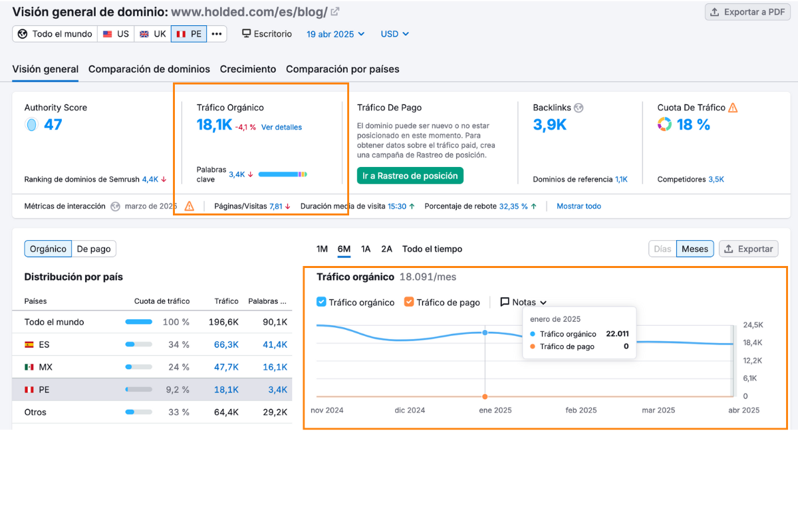The height and width of the screenshot is (532, 798).
Task: Click the keyword distribution colored bar
Action: (x=283, y=174)
